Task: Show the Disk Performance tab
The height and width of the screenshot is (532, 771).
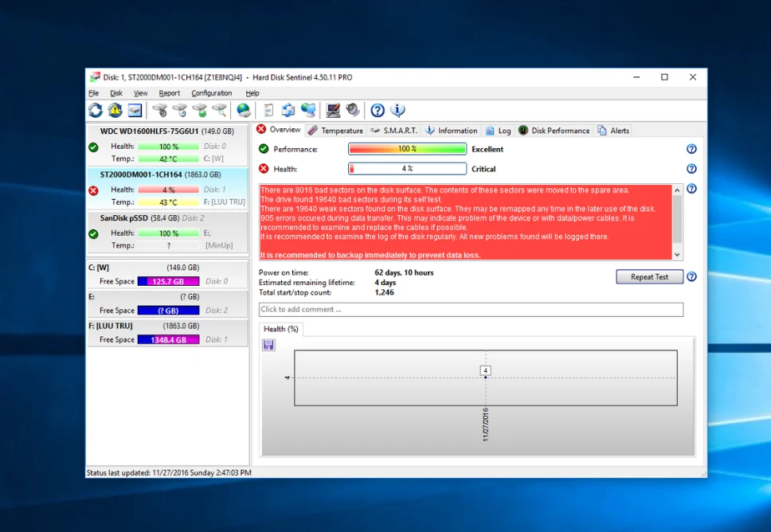Action: point(554,131)
